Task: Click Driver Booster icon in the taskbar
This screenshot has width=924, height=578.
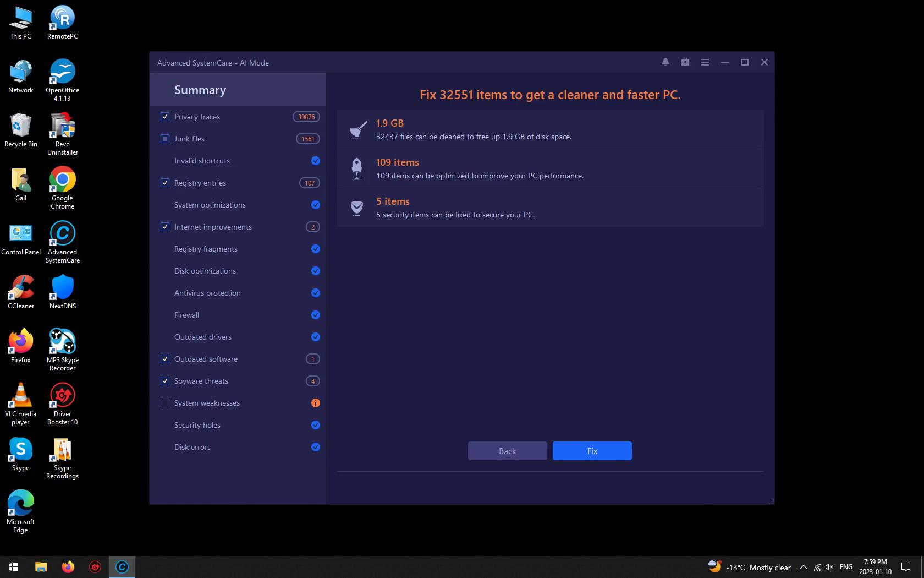Action: (x=95, y=566)
